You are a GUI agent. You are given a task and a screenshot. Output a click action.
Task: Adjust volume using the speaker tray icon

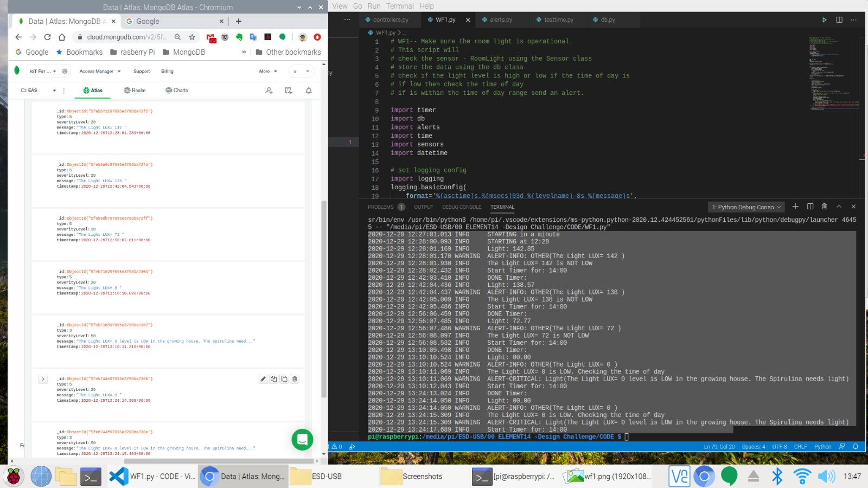pos(826,476)
